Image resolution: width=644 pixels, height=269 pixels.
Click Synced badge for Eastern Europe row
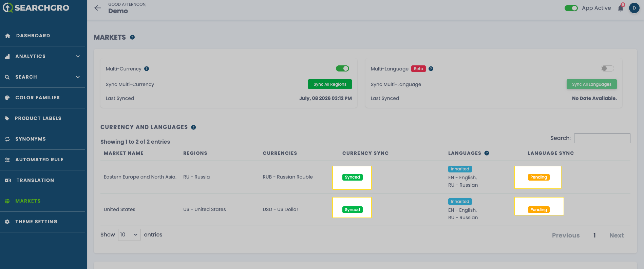pyautogui.click(x=352, y=177)
